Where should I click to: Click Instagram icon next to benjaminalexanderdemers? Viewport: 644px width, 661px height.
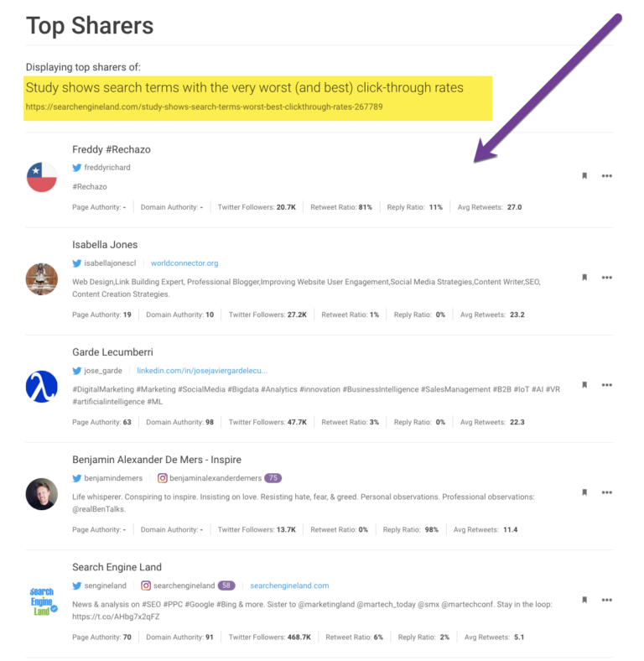[x=163, y=478]
